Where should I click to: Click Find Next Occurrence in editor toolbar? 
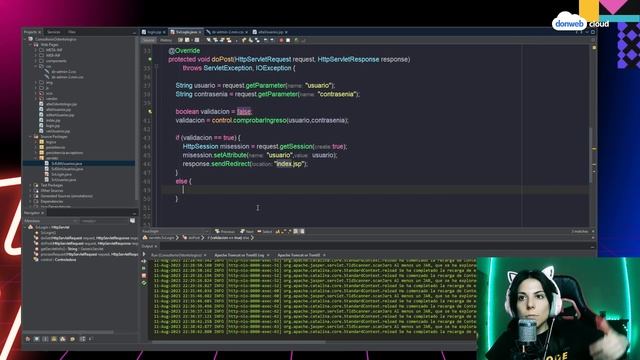pyautogui.click(x=222, y=40)
